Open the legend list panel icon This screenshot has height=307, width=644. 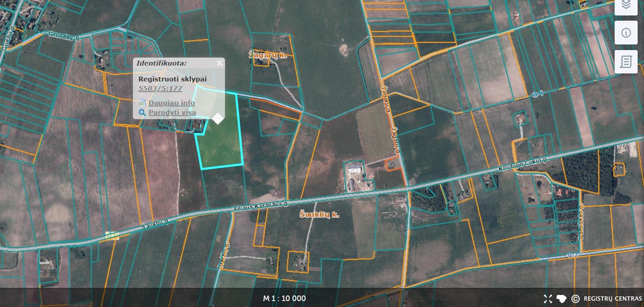click(x=626, y=62)
